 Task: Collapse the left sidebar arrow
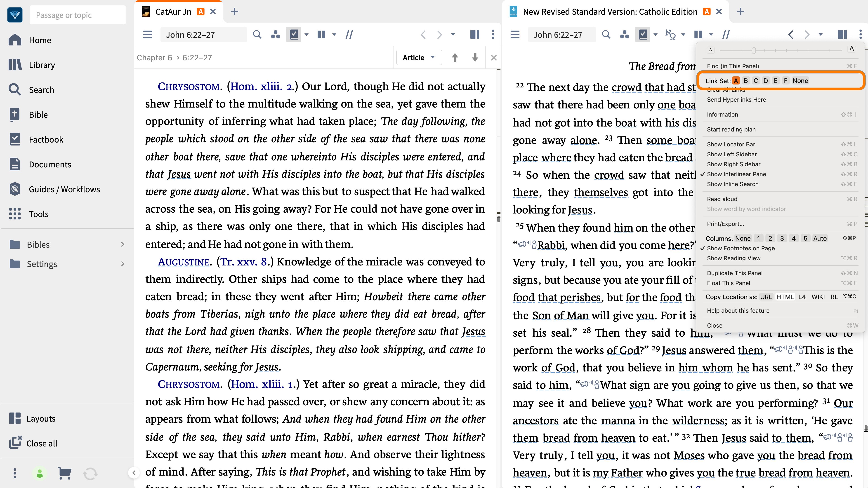tap(134, 472)
